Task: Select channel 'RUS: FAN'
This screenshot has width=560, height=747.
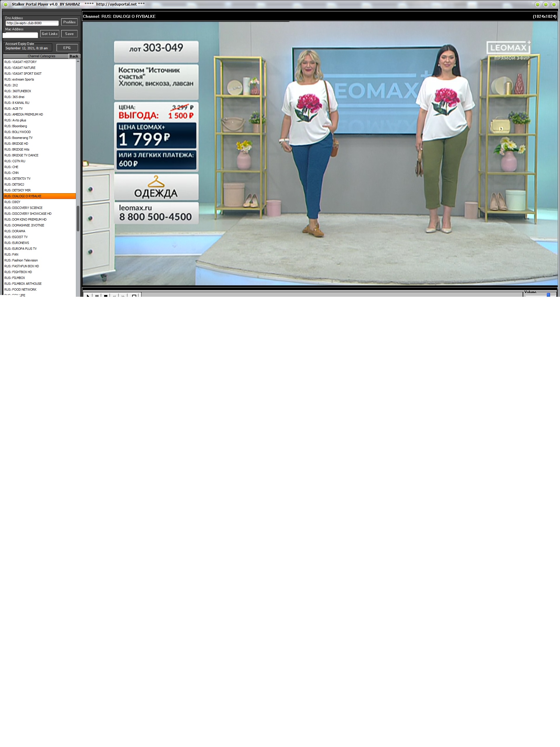Action: pos(39,255)
